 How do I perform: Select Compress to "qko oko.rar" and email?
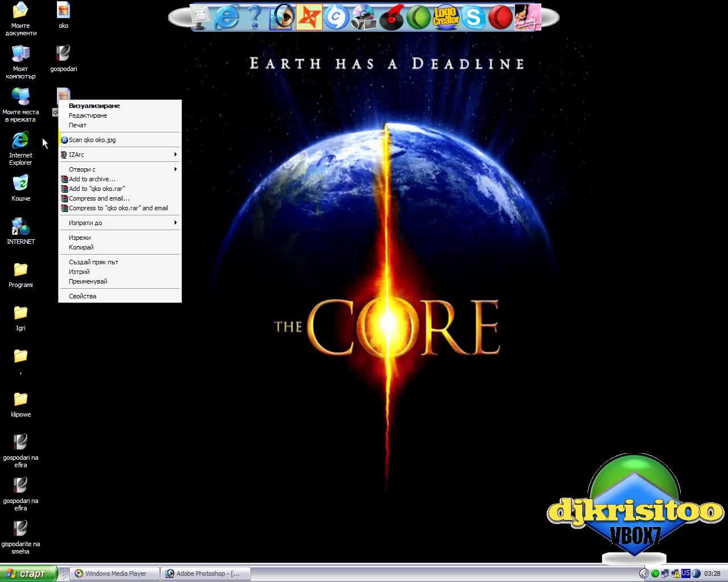click(120, 208)
